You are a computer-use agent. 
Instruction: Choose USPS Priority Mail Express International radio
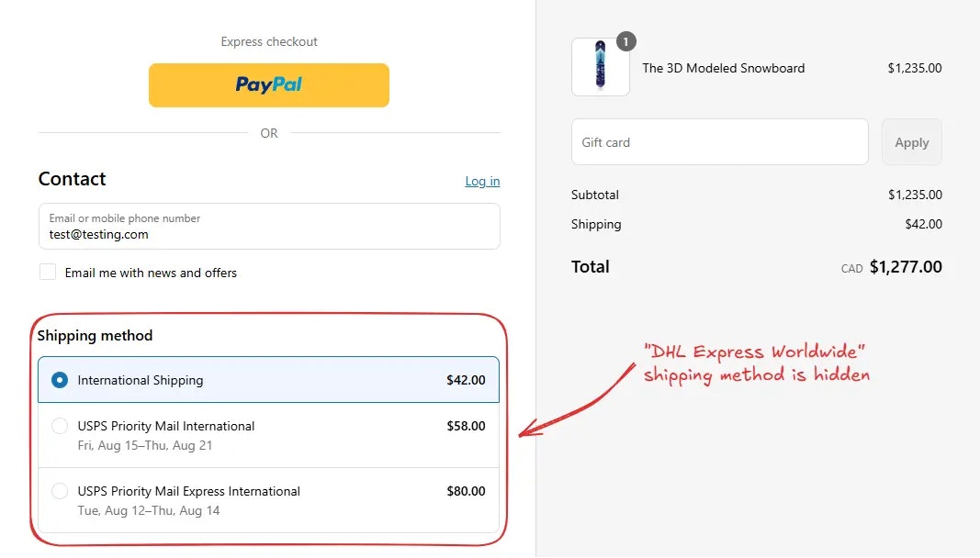[x=60, y=491]
